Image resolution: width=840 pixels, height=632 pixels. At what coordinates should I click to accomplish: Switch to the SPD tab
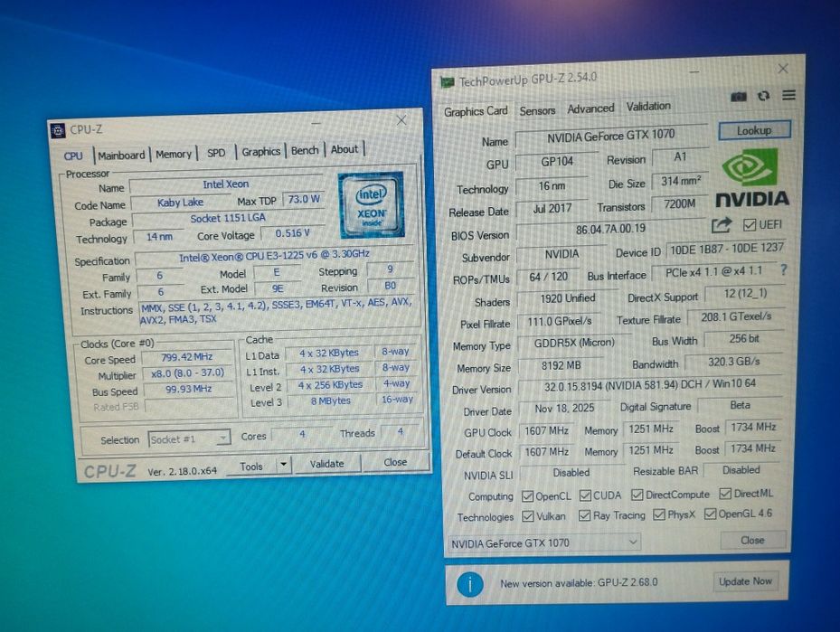(216, 153)
